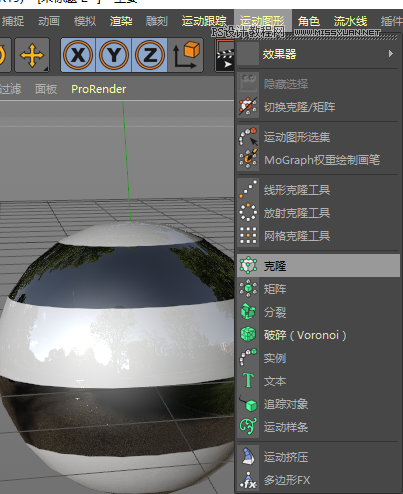Click the linear clone tool icon
The image size is (403, 494).
coord(248,189)
